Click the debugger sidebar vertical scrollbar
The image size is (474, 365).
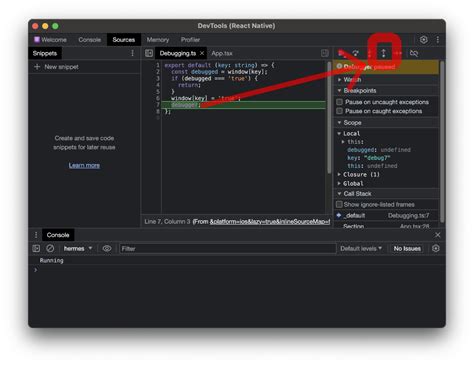(x=442, y=142)
